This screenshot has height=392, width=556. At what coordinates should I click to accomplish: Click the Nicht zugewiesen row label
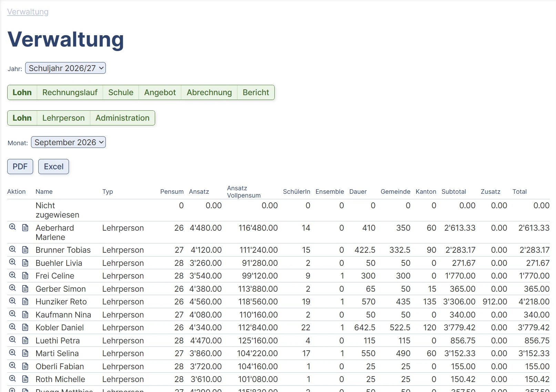tap(57, 210)
